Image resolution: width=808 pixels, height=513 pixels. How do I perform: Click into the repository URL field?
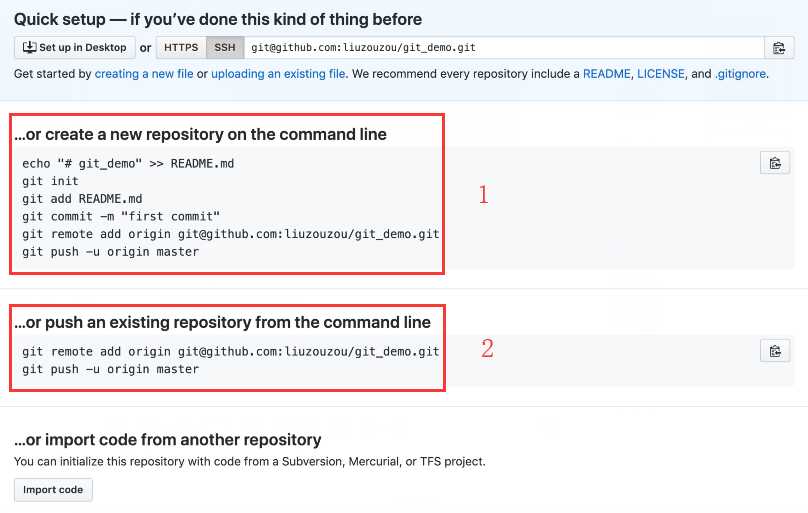click(504, 48)
